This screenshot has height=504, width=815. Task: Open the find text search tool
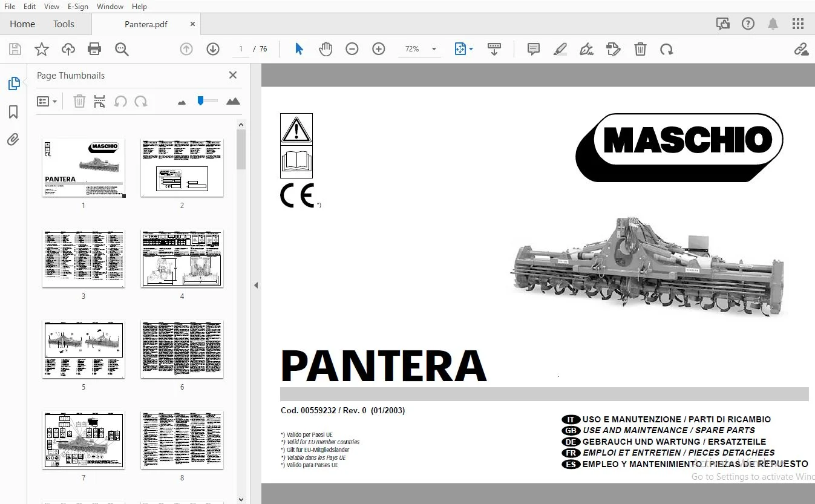click(122, 49)
